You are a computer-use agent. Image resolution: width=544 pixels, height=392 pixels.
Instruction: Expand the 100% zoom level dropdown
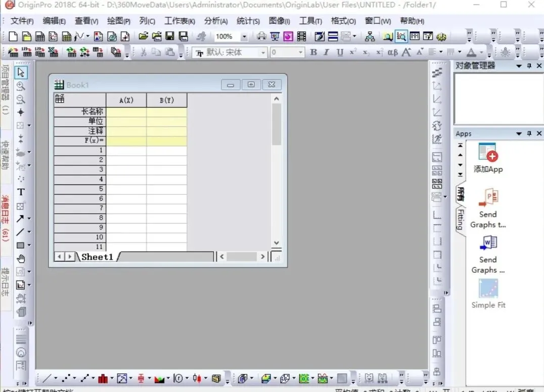(x=244, y=36)
